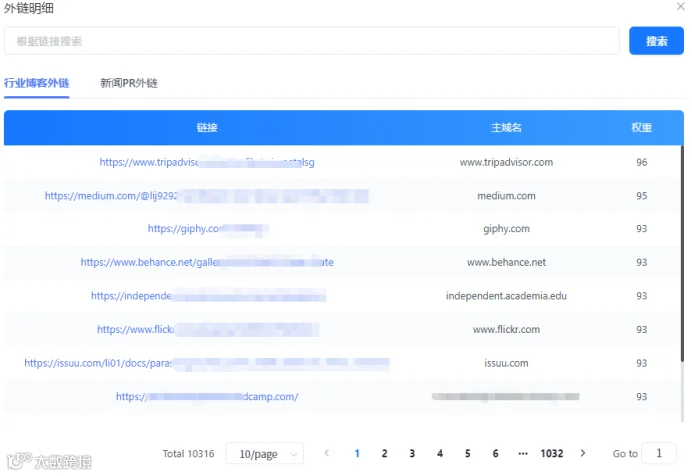This screenshot has width=692, height=476.
Task: Go to page 2 in pagination
Action: point(384,454)
